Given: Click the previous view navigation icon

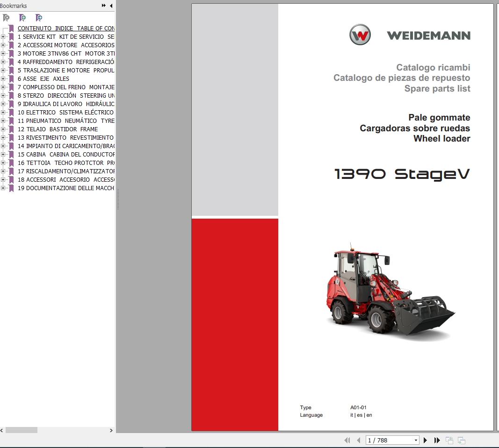Looking at the screenshot, I should (449, 441).
